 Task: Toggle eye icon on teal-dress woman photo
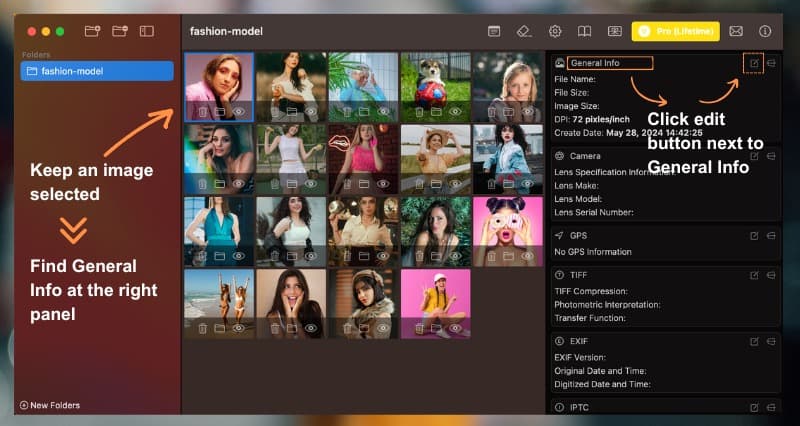tap(238, 256)
